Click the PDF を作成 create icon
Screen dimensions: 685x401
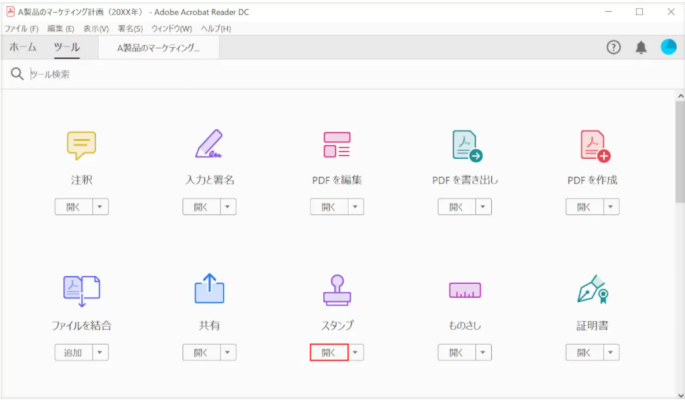click(595, 146)
